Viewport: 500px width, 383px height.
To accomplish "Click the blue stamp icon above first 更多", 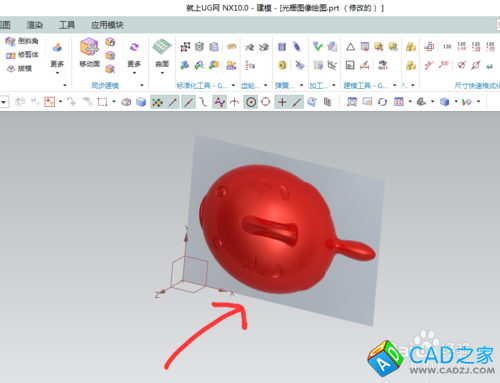I will (57, 47).
